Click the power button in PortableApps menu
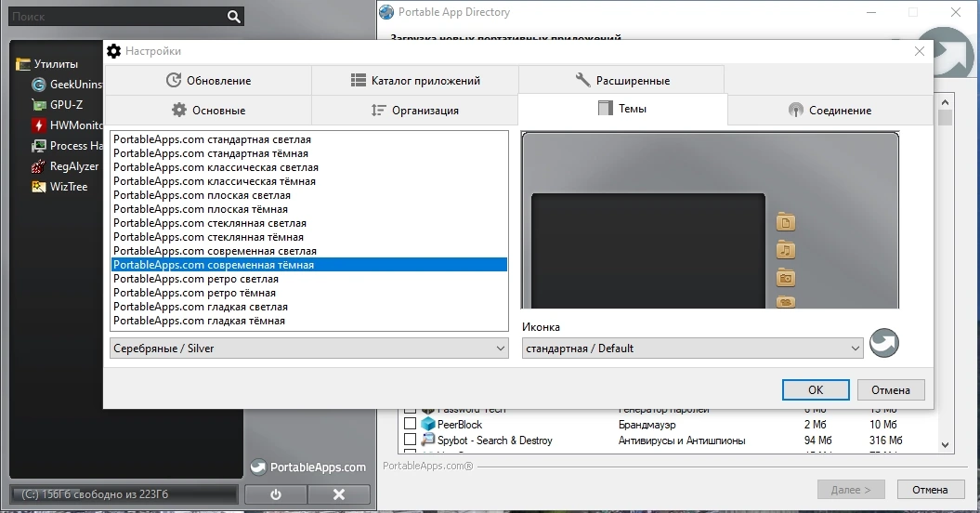Image resolution: width=980 pixels, height=513 pixels. click(x=276, y=494)
